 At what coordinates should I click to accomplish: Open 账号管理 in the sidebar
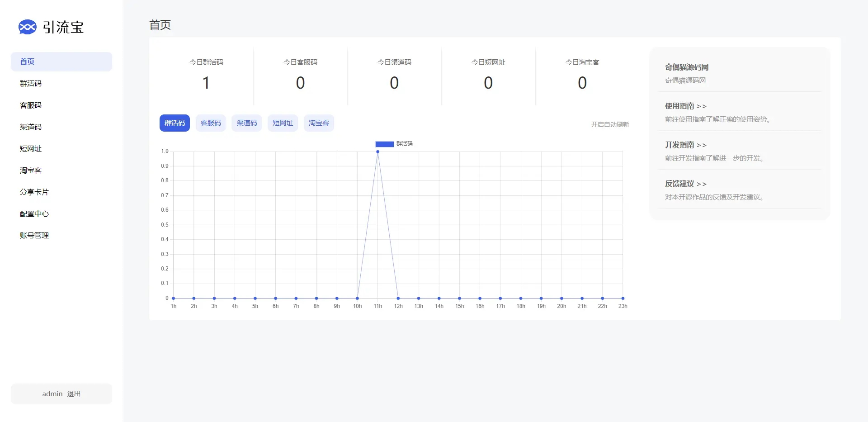(34, 236)
